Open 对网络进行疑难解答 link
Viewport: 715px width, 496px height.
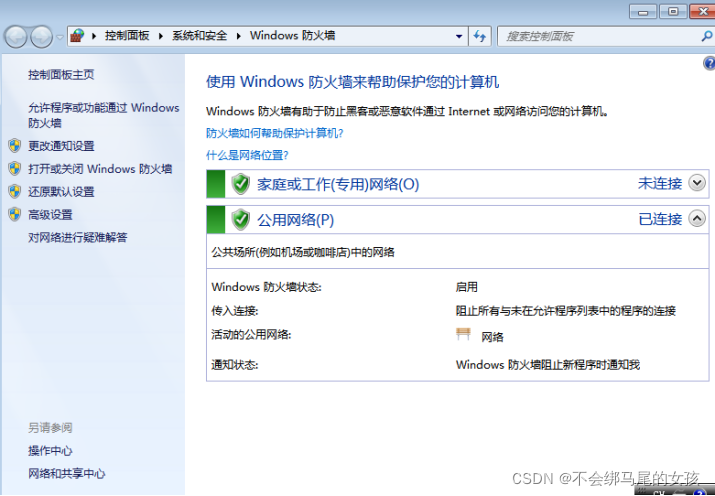coord(78,237)
